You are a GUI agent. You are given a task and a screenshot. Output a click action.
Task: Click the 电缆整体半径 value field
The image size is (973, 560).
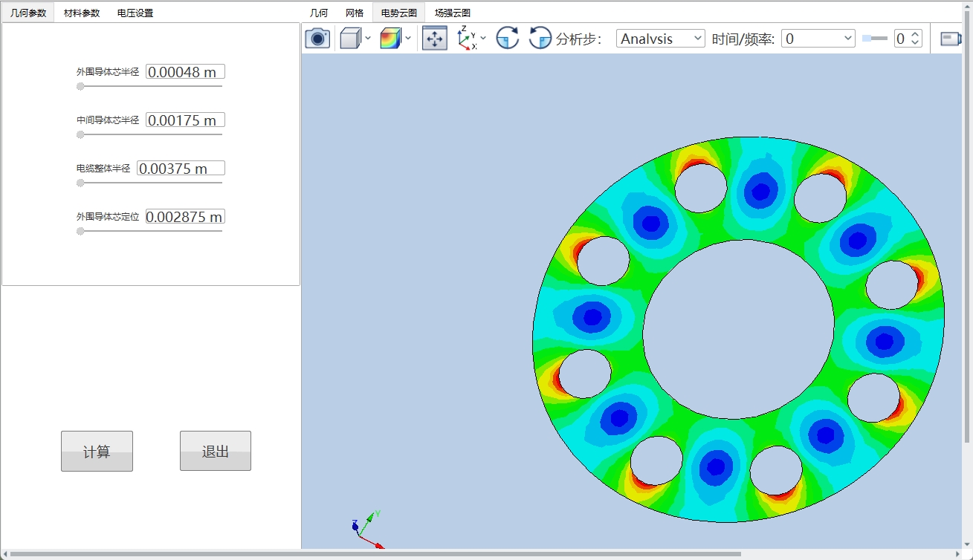click(181, 169)
